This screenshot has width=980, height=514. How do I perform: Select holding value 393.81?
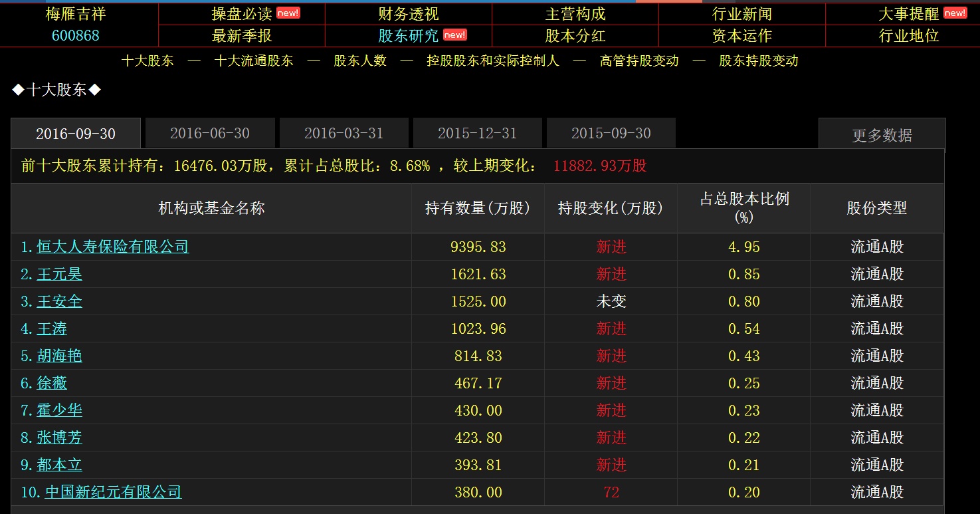click(478, 465)
